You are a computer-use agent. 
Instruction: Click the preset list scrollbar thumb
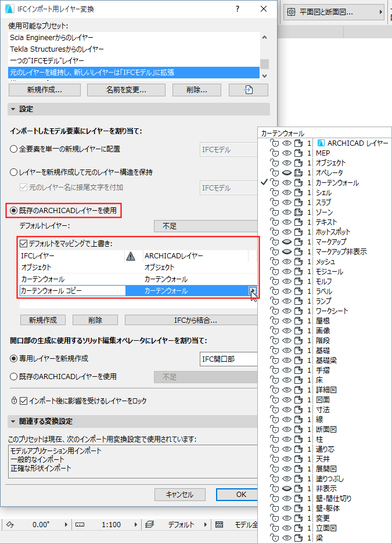click(x=264, y=64)
